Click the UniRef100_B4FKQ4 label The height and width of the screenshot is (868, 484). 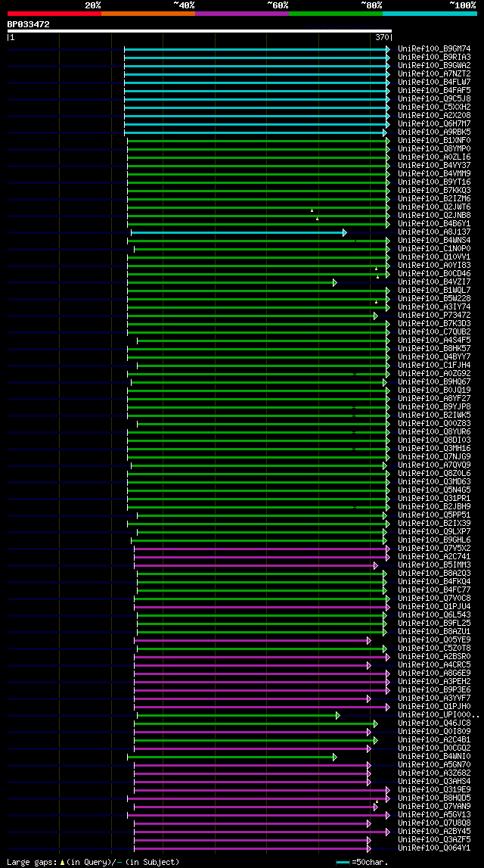434,582
